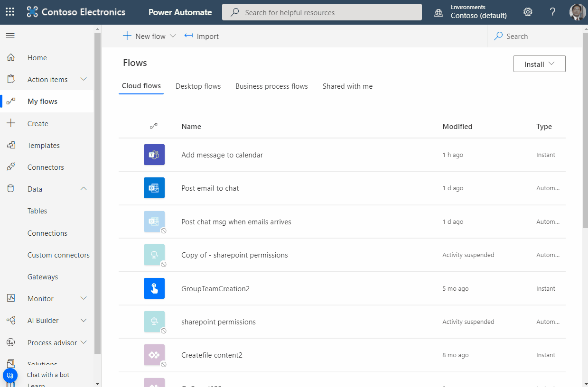Click the disabled Outlook icon for Post chat msg flow
Screen dimensions: 588x387
154,221
